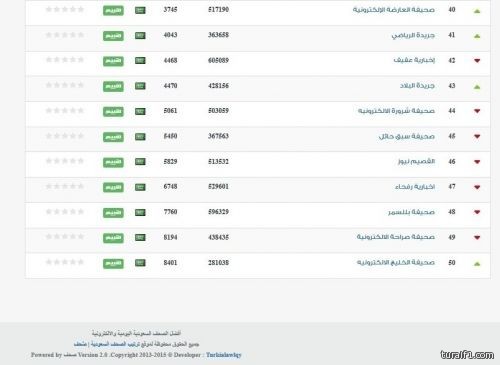Image resolution: width=500 pixels, height=365 pixels.
Task: Click the green rate button in rank 41 row
Action: [113, 36]
